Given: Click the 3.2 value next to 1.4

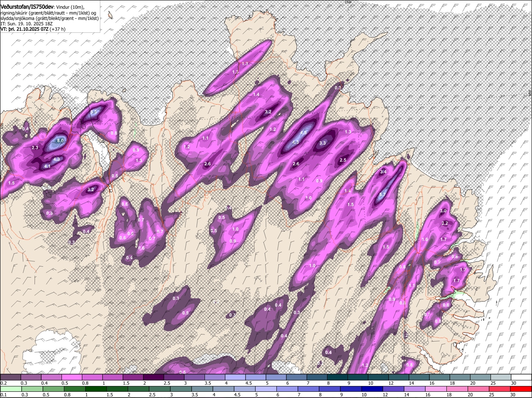Looking at the screenshot, I should [268, 112].
